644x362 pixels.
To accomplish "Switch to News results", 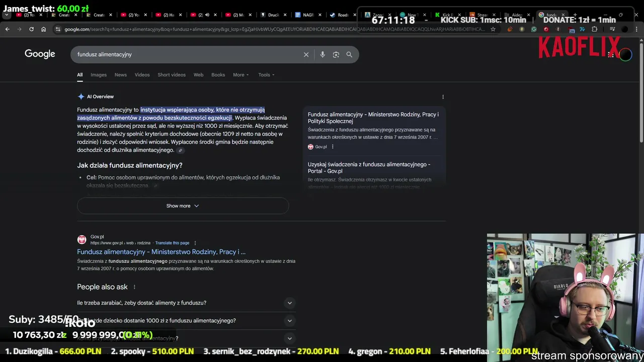I will tap(121, 75).
